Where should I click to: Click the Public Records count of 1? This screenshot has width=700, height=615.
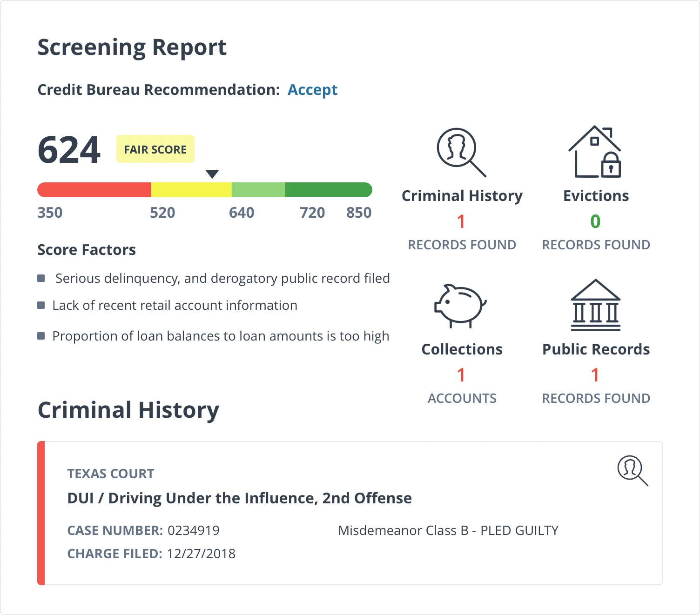[595, 375]
